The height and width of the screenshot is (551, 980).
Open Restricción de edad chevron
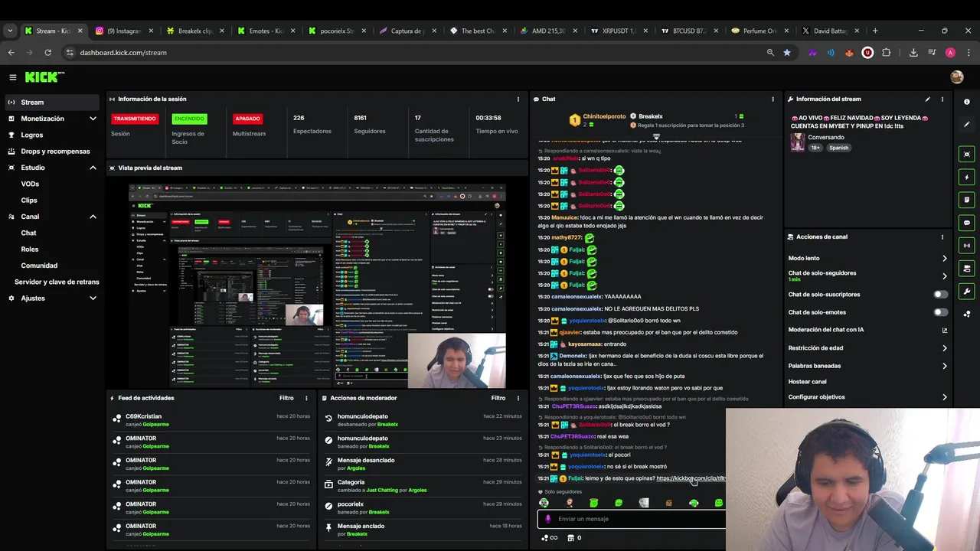(944, 348)
